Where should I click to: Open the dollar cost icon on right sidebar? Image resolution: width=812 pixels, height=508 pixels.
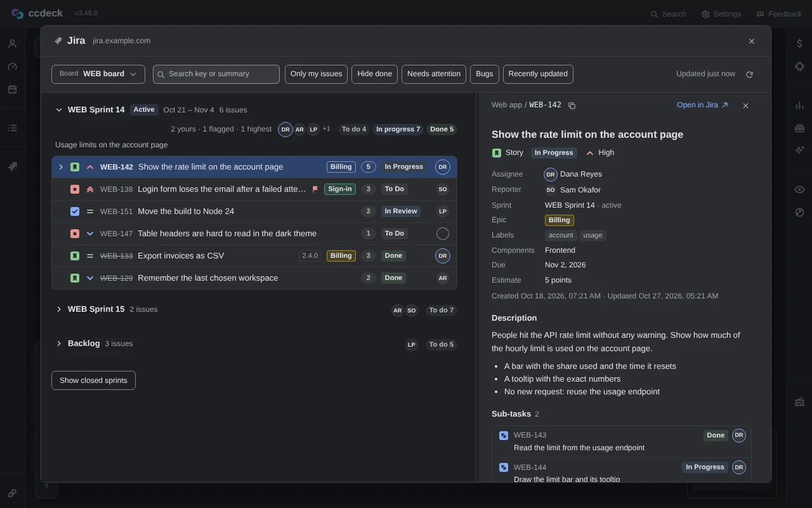799,44
